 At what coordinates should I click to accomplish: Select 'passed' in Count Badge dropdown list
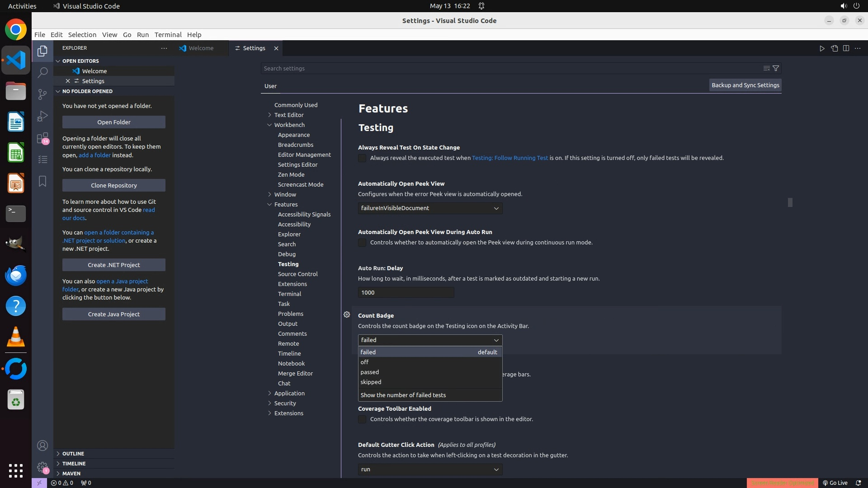(370, 372)
